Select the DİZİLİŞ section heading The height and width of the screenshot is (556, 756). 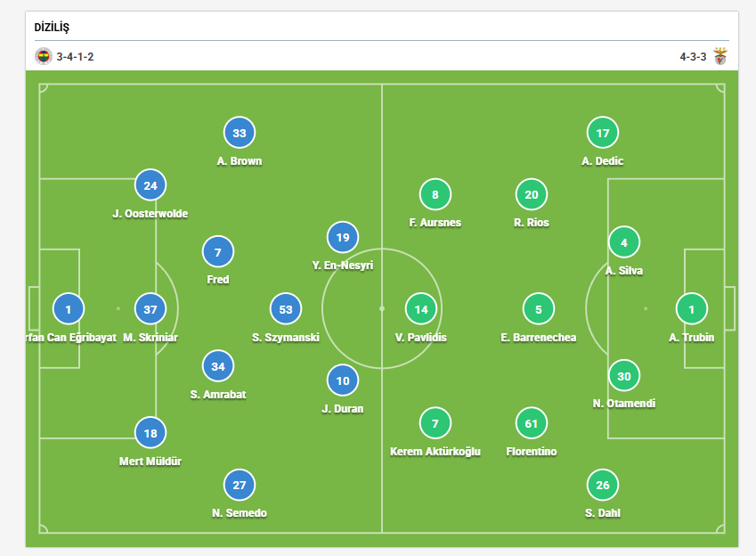point(52,27)
